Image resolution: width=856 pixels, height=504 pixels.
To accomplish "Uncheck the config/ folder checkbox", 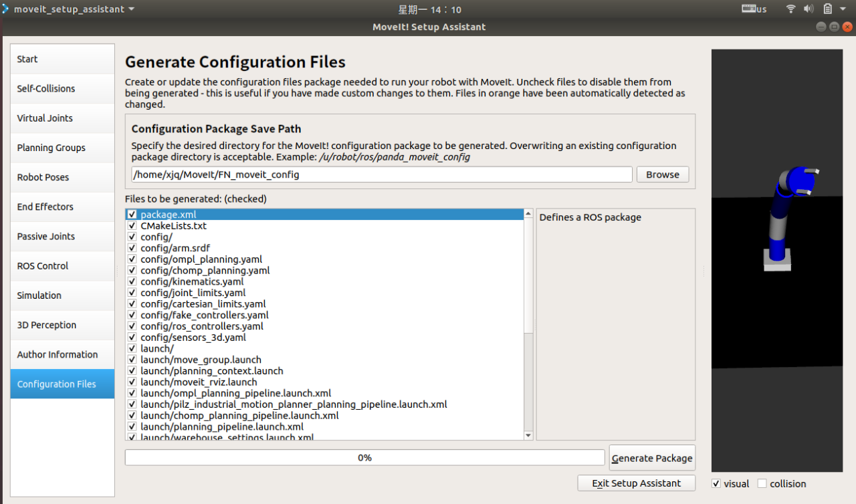I will pyautogui.click(x=132, y=237).
